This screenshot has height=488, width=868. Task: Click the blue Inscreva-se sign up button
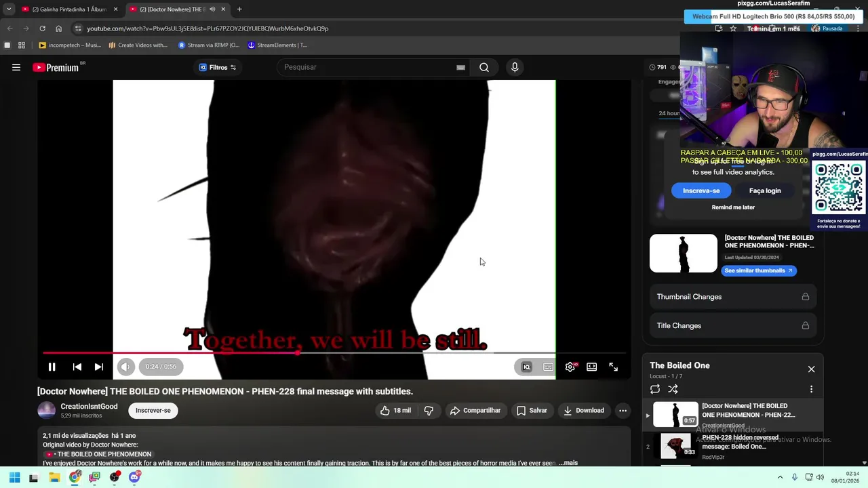[701, 190]
